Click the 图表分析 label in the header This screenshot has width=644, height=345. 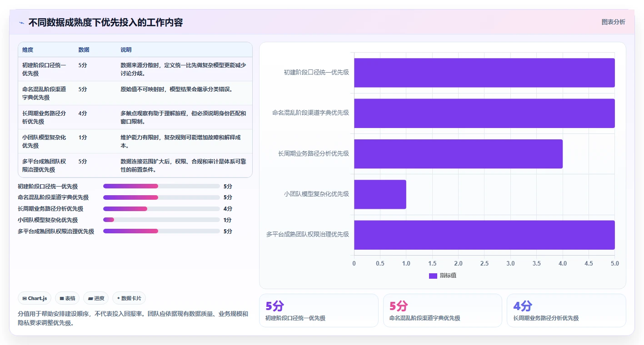click(x=613, y=22)
